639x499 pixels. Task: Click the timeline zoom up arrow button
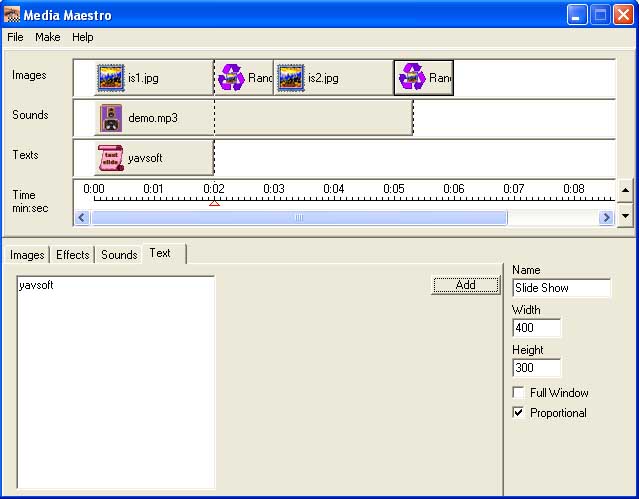tap(625, 190)
